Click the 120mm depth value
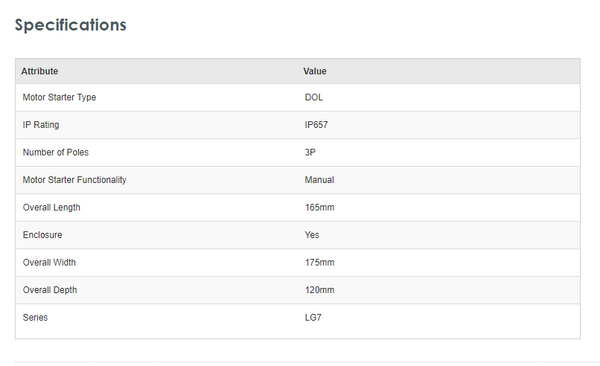The width and height of the screenshot is (600, 366). pos(320,290)
